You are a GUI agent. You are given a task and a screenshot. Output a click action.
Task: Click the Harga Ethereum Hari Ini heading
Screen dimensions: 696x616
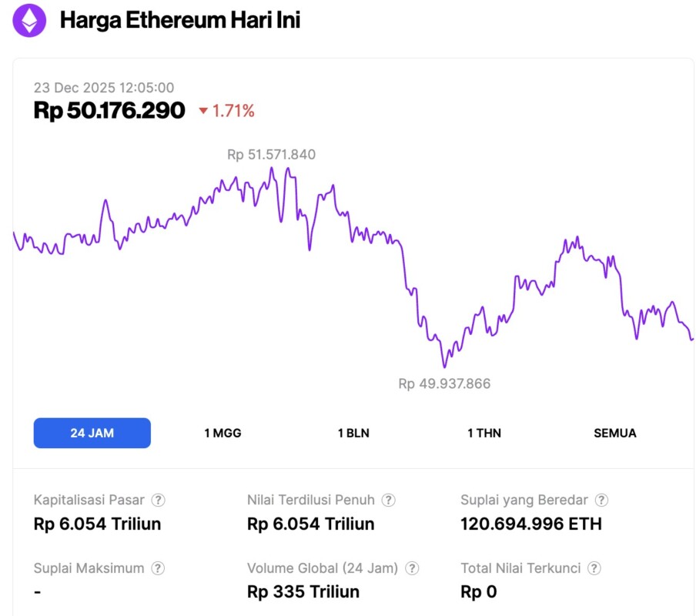click(x=180, y=21)
